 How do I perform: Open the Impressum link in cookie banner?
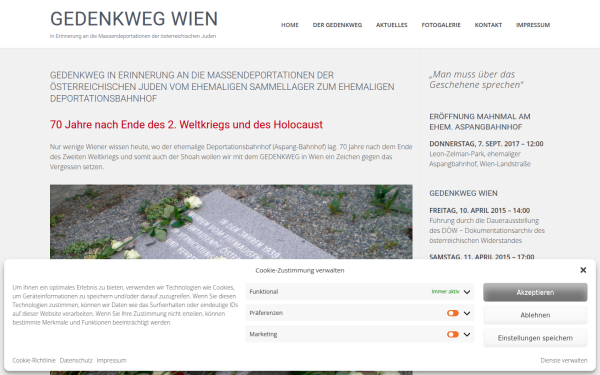tap(111, 360)
